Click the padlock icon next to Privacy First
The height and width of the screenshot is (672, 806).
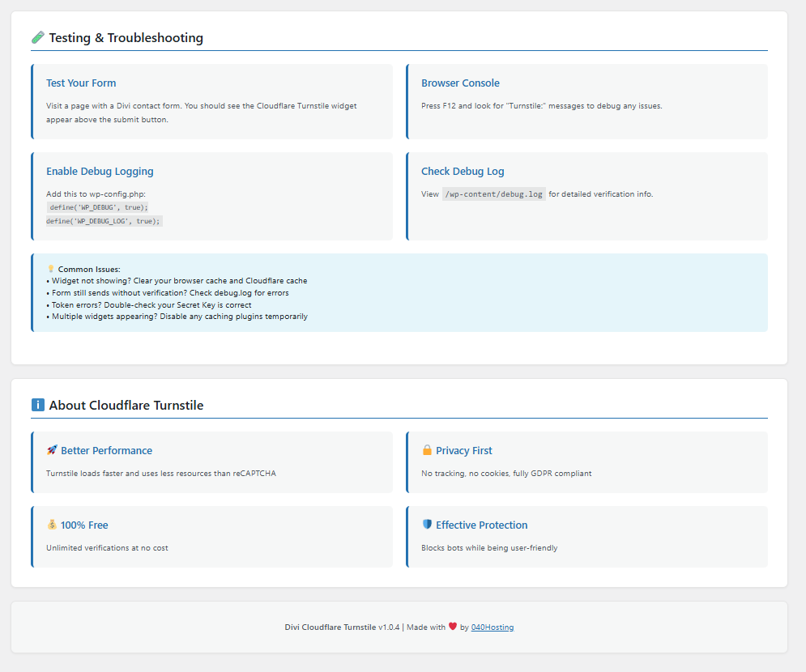(x=427, y=450)
